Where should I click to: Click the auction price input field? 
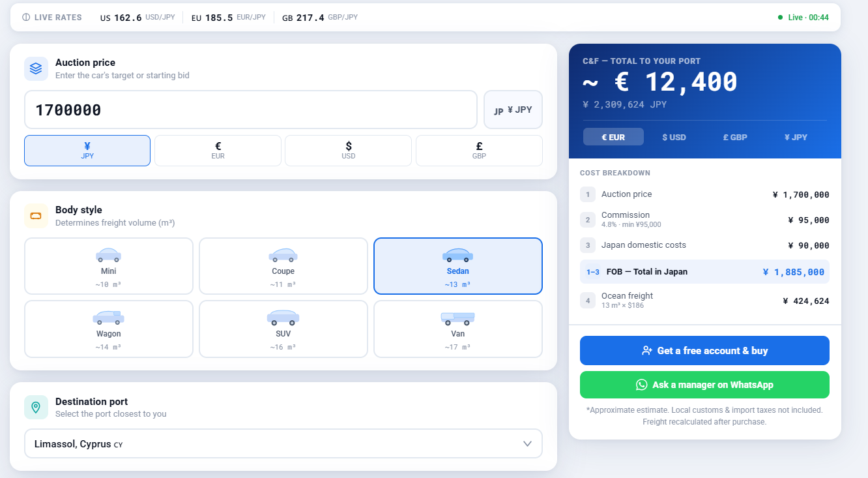click(x=251, y=110)
